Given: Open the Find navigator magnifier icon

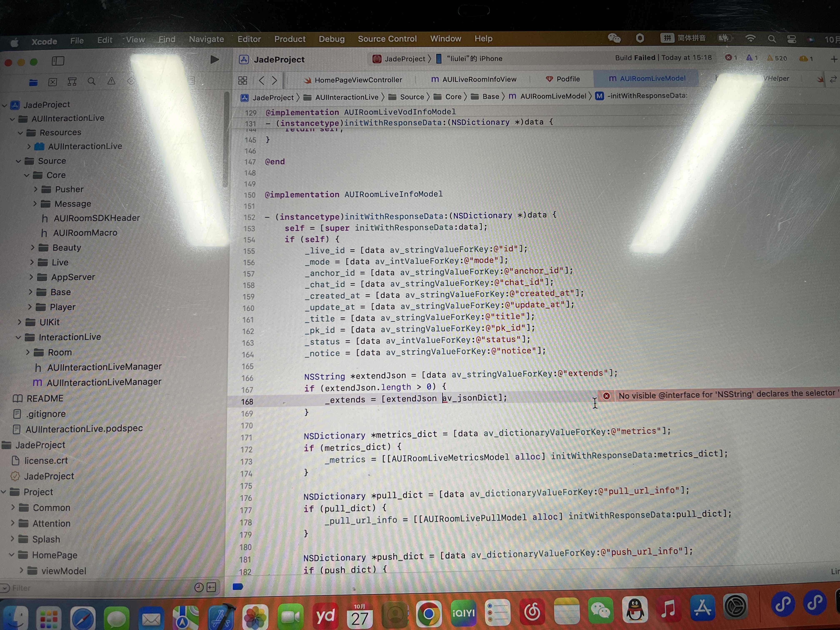Looking at the screenshot, I should tap(91, 81).
